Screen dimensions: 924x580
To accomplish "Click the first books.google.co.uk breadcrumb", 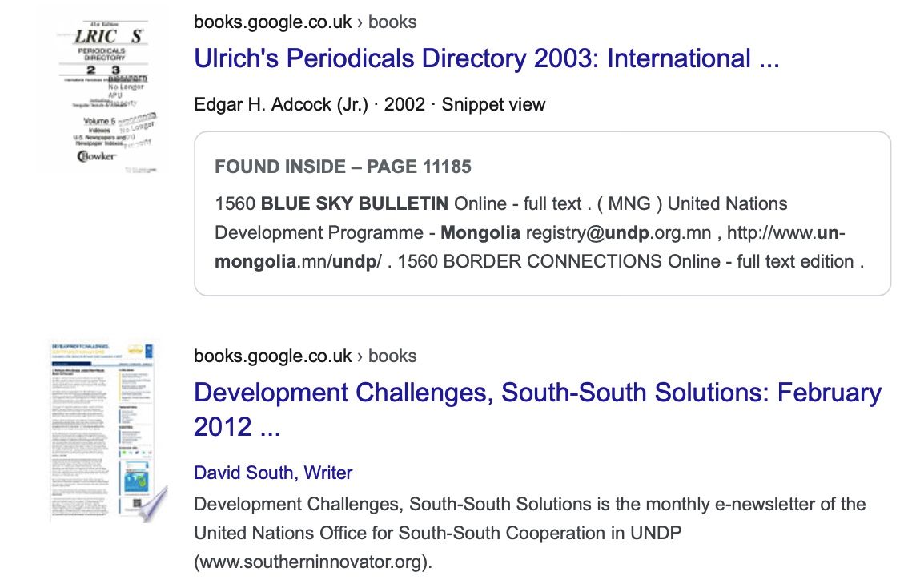I will coord(272,22).
